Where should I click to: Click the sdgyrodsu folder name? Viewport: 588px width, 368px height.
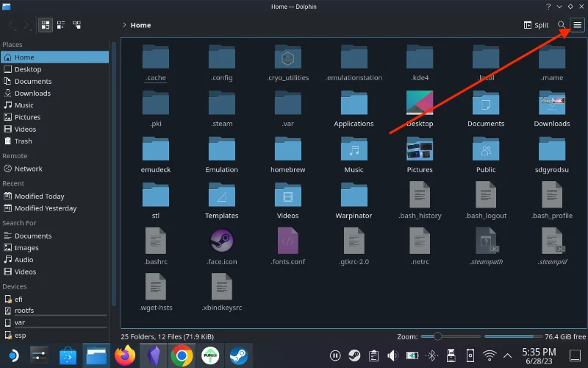[x=552, y=170]
